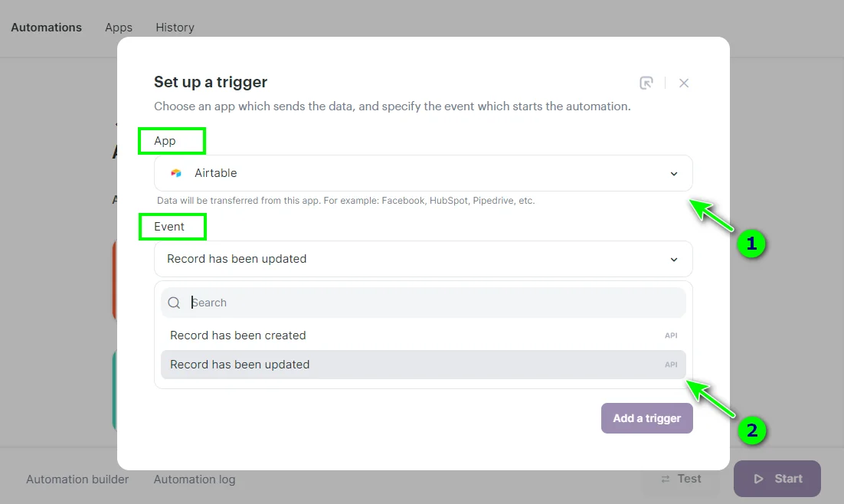Screen dimensions: 844x504
Task: Click the minimize-dialog arrow icon
Action: (646, 83)
